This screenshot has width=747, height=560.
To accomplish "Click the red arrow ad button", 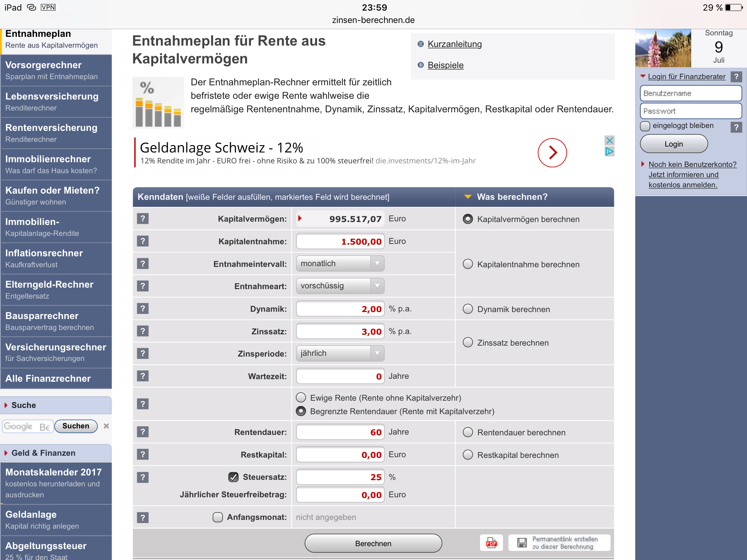I will tap(552, 153).
